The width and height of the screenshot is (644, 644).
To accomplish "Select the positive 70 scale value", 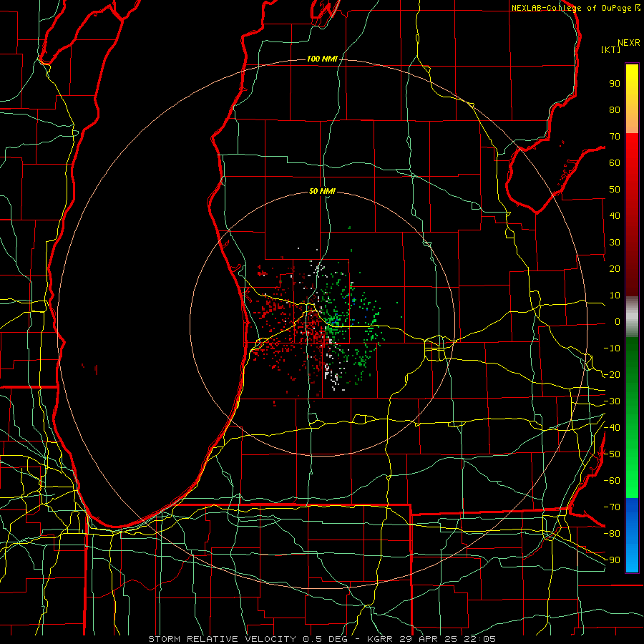I will point(615,137).
